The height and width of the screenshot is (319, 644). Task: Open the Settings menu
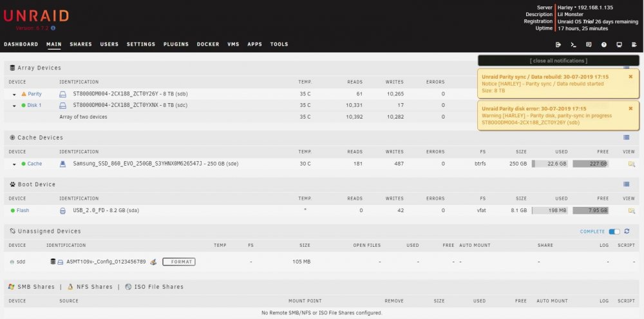click(141, 44)
